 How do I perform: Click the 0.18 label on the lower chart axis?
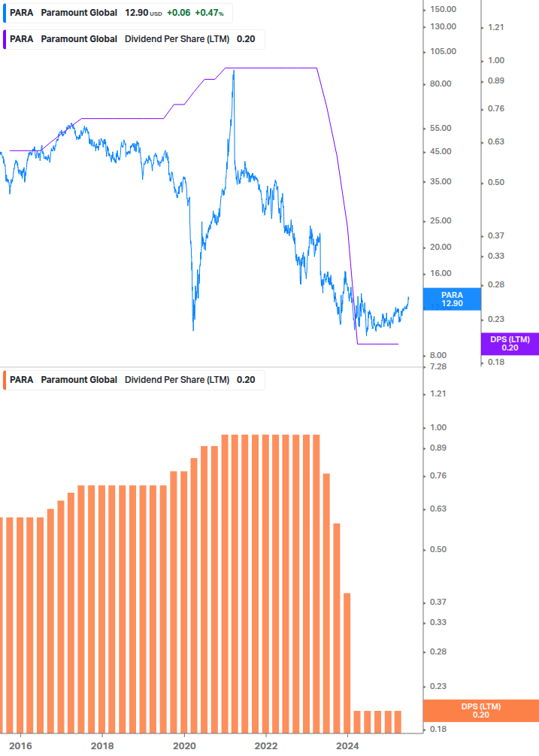click(x=438, y=729)
